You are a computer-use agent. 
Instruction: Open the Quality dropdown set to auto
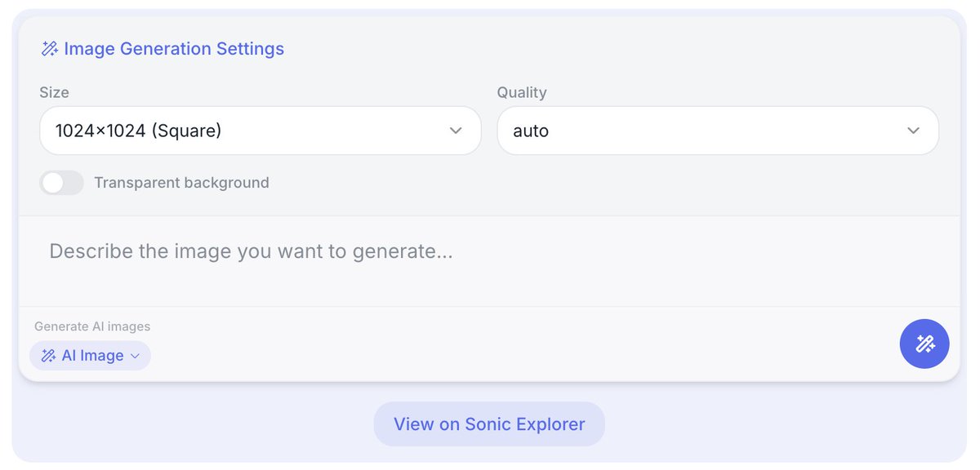click(x=717, y=131)
